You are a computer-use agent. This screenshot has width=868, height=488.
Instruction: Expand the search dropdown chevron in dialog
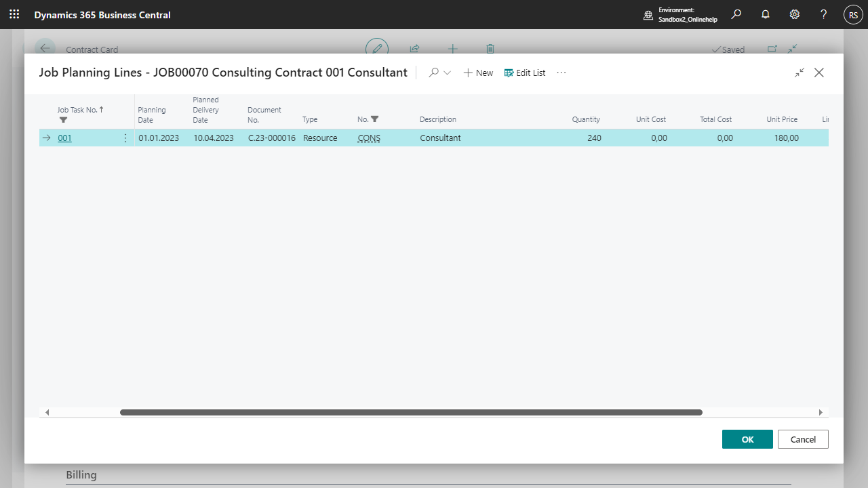coord(447,73)
